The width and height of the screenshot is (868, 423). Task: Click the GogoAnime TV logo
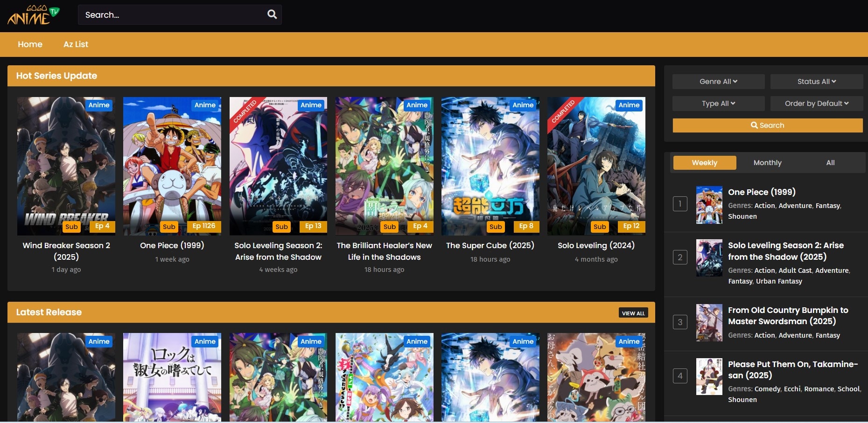pos(33,15)
